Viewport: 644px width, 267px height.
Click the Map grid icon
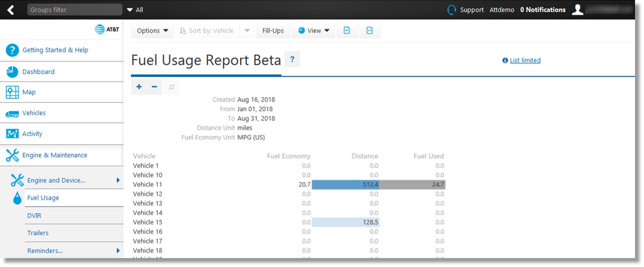pos(12,92)
